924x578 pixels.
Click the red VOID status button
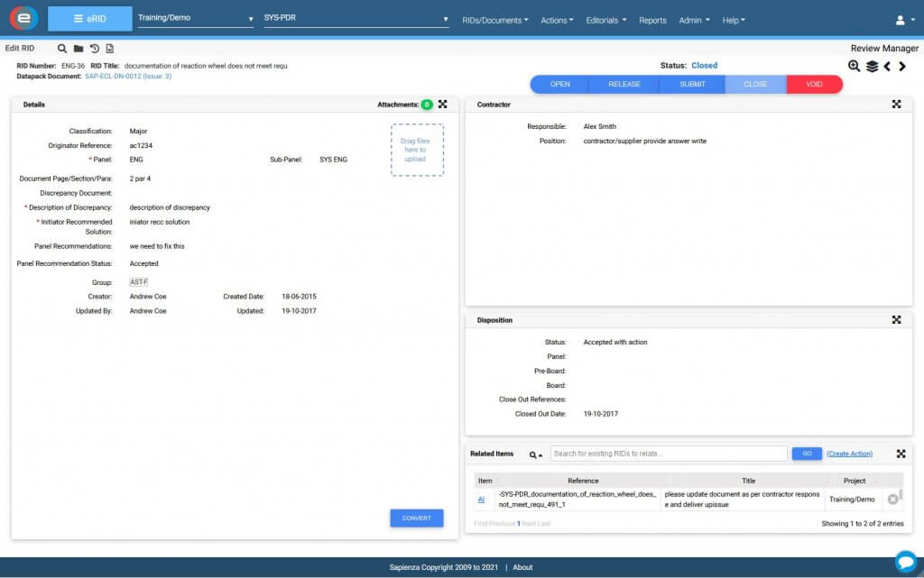pyautogui.click(x=814, y=84)
